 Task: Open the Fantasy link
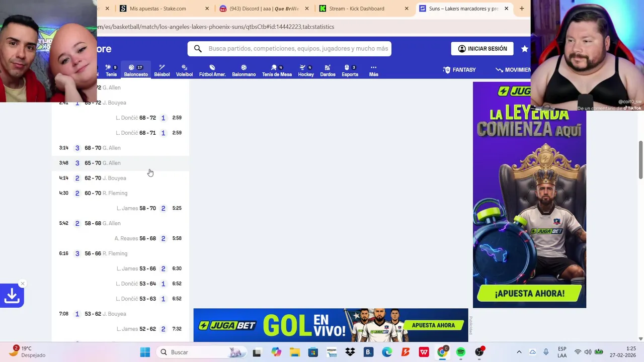tap(459, 70)
